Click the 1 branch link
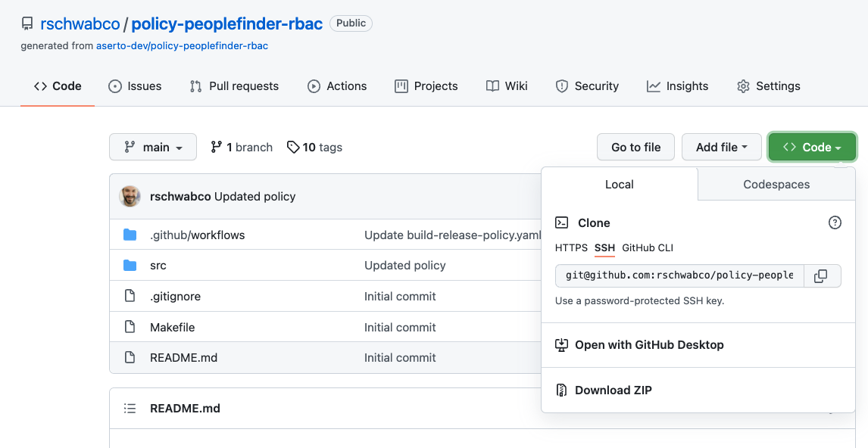Screen dimensions: 868x448 242,148
